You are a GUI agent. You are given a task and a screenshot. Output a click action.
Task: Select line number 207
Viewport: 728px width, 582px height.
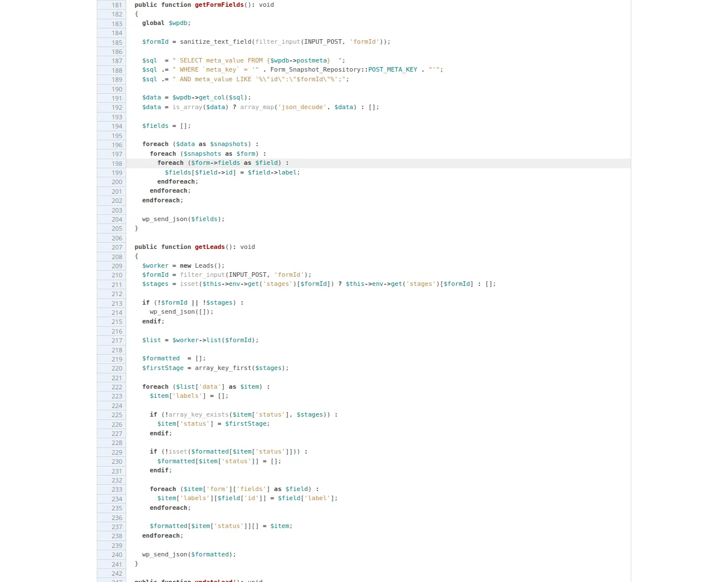coord(117,247)
